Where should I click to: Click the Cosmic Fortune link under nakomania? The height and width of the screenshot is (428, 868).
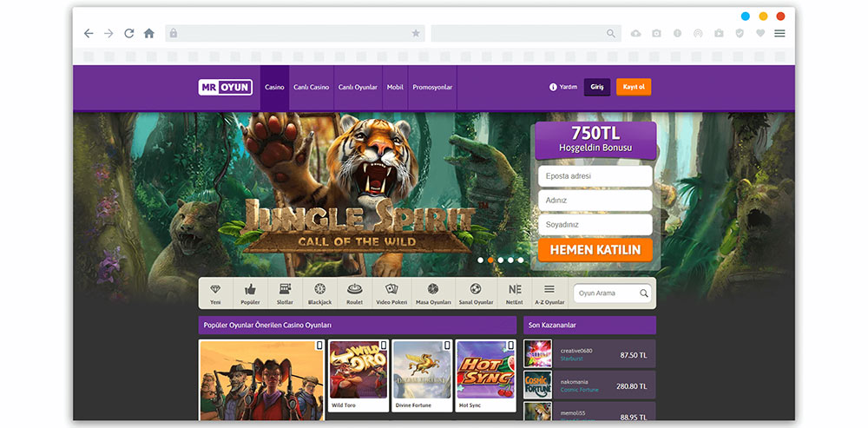pyautogui.click(x=579, y=390)
